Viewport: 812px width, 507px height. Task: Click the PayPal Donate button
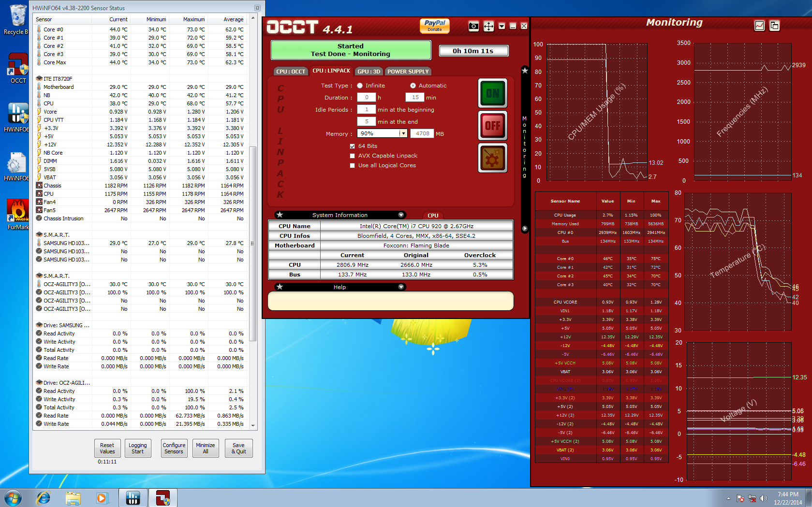point(434,26)
